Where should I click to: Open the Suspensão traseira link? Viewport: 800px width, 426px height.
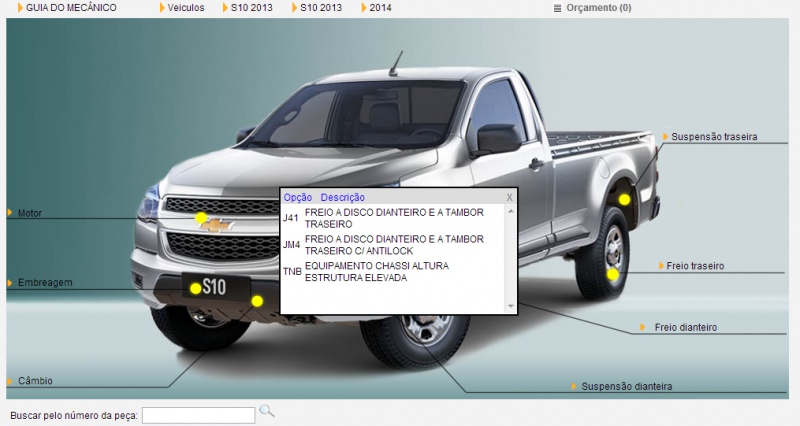(x=714, y=137)
